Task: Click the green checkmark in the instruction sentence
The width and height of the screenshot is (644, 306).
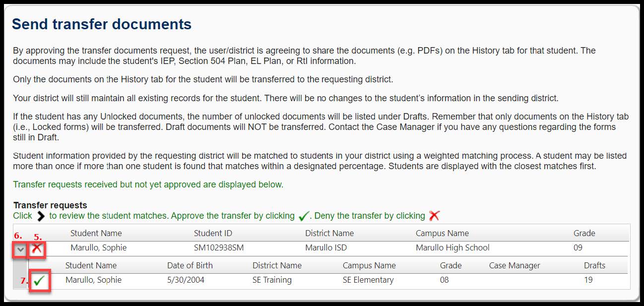Action: pyautogui.click(x=303, y=216)
